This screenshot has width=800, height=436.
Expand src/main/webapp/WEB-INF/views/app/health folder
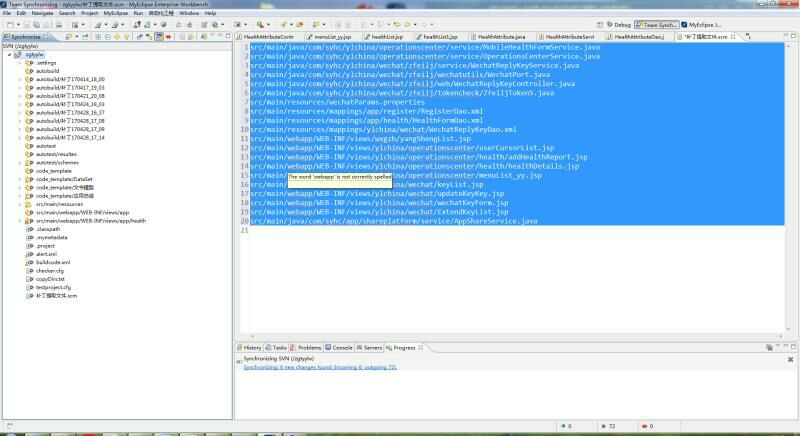tap(19, 221)
